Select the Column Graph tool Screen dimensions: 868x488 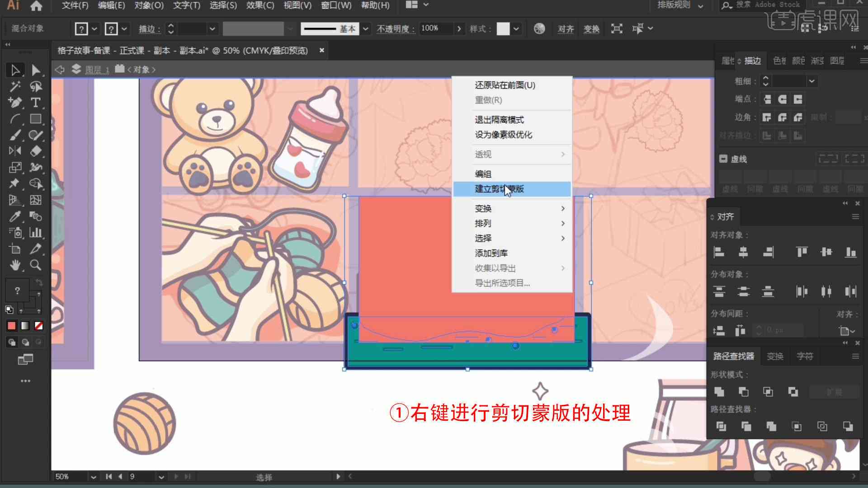tap(36, 233)
